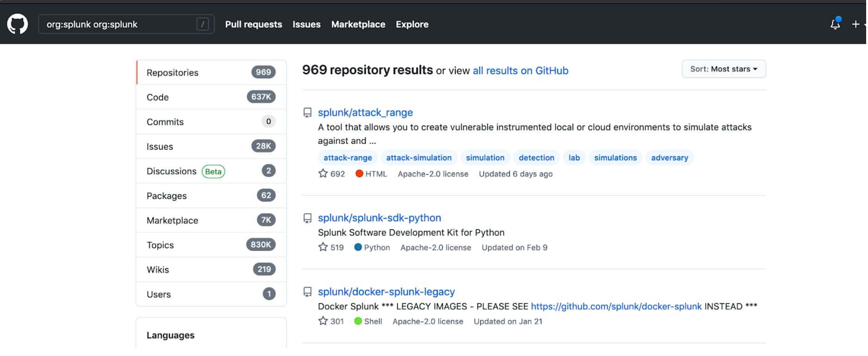Select the Issues filter in sidebar

[x=211, y=146]
